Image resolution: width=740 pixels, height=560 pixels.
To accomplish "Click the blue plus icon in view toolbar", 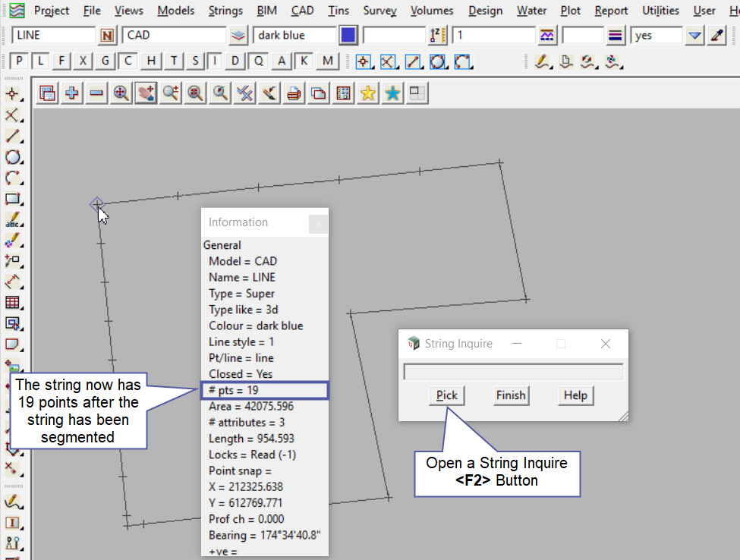I will (72, 93).
